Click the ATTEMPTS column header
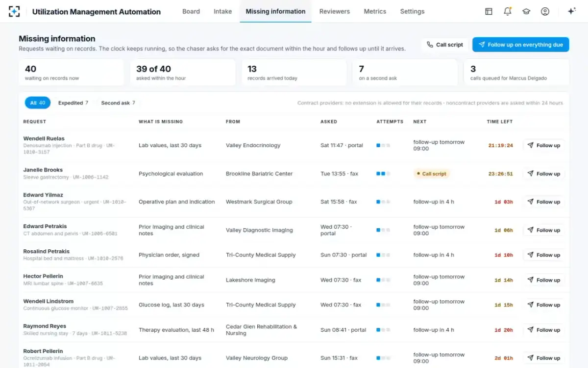This screenshot has height=368, width=588. click(390, 122)
